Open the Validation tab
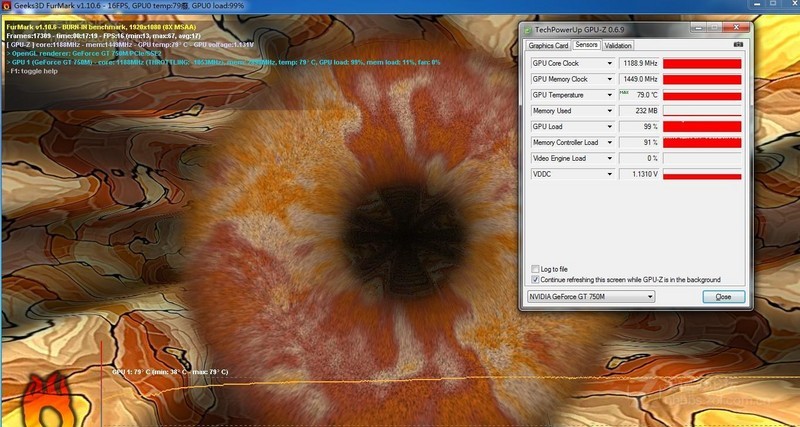The height and width of the screenshot is (427, 800). [618, 46]
